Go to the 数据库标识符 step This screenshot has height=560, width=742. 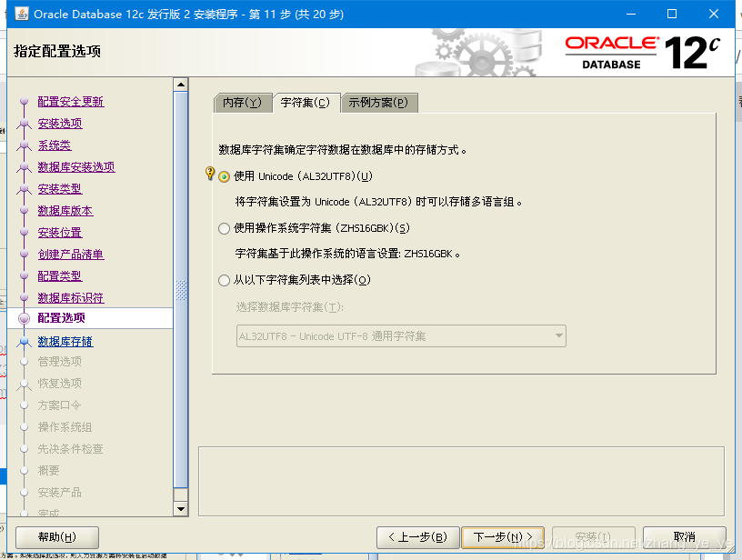pos(71,297)
